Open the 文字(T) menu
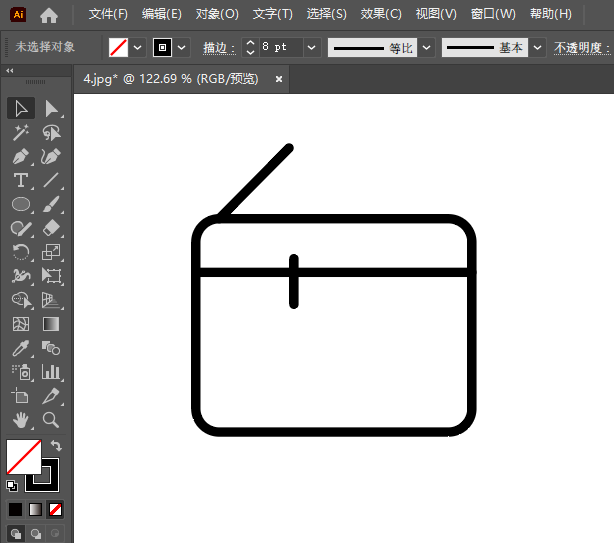This screenshot has height=543, width=614. [273, 14]
